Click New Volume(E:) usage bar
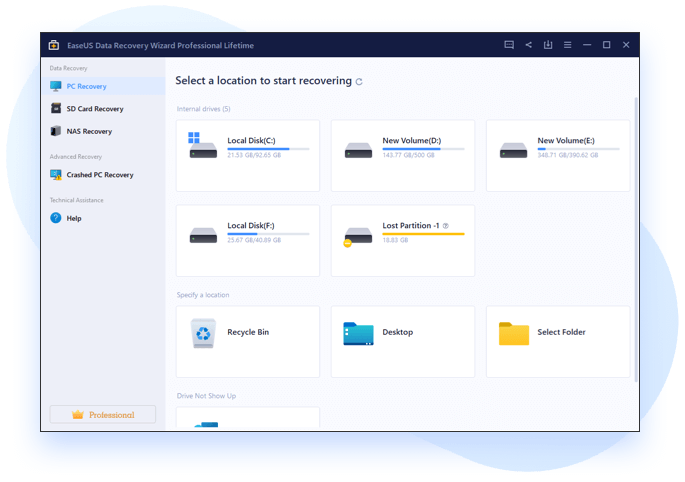Image resolution: width=685 pixels, height=482 pixels. click(x=578, y=149)
